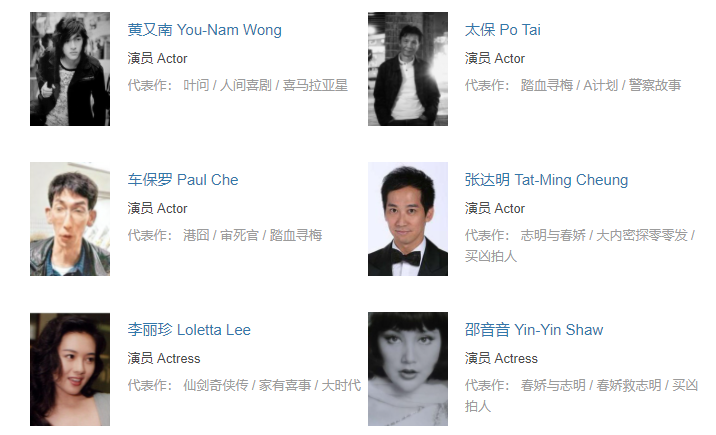Open the work 春娇救志明
The image size is (716, 435).
(629, 386)
